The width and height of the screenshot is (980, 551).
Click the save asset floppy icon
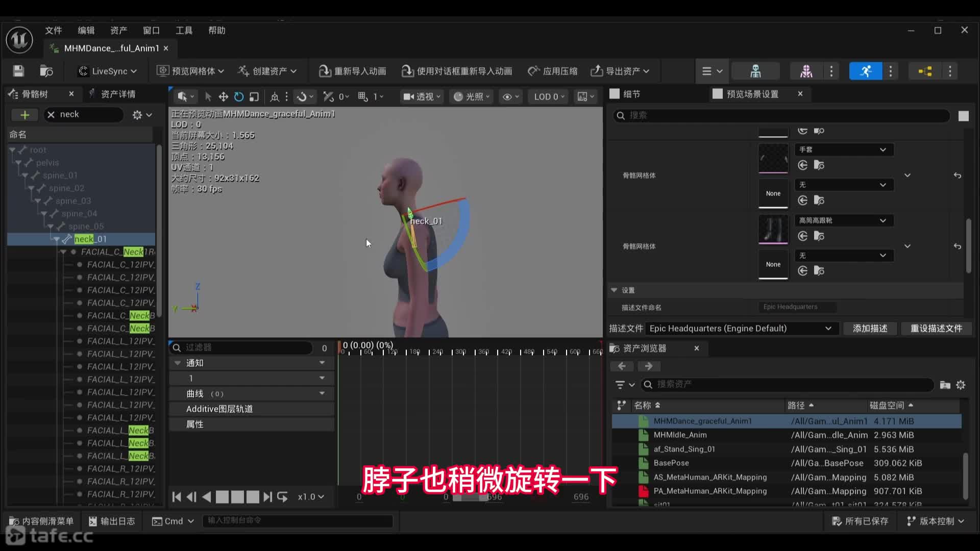(x=18, y=71)
